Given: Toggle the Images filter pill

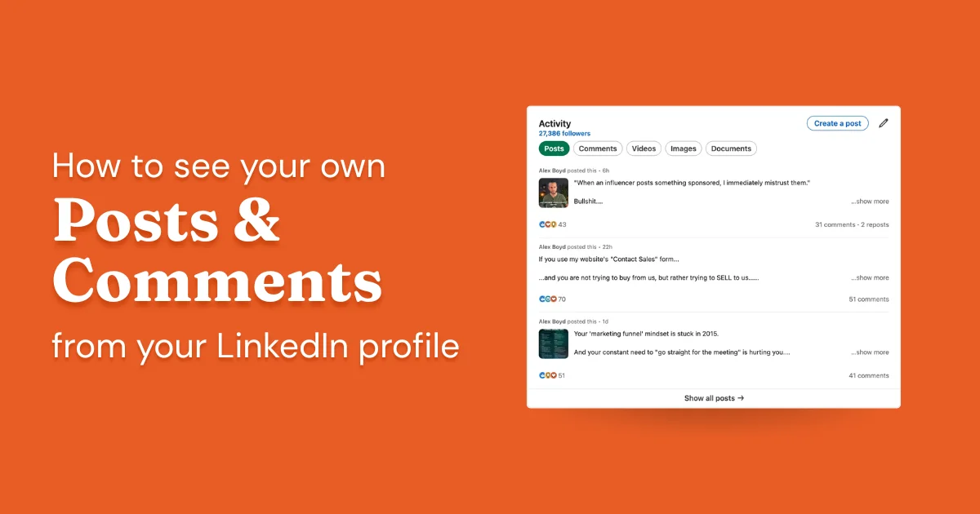Looking at the screenshot, I should [x=683, y=148].
